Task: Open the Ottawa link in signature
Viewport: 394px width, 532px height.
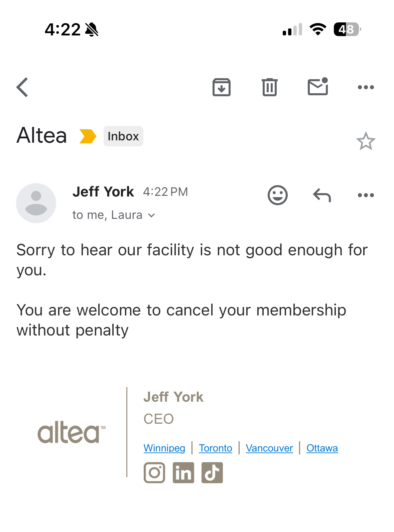Action: click(322, 448)
